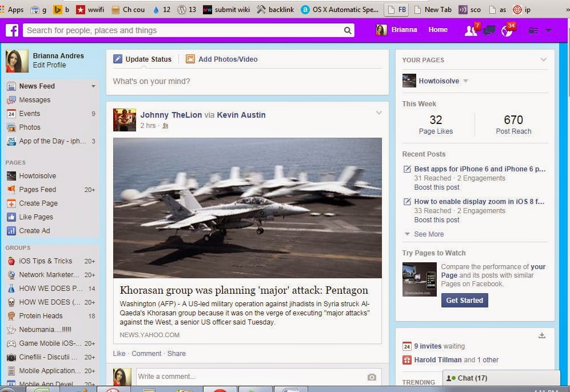Go to Home in the top bar
Image resolution: width=570 pixels, height=392 pixels.
click(438, 30)
